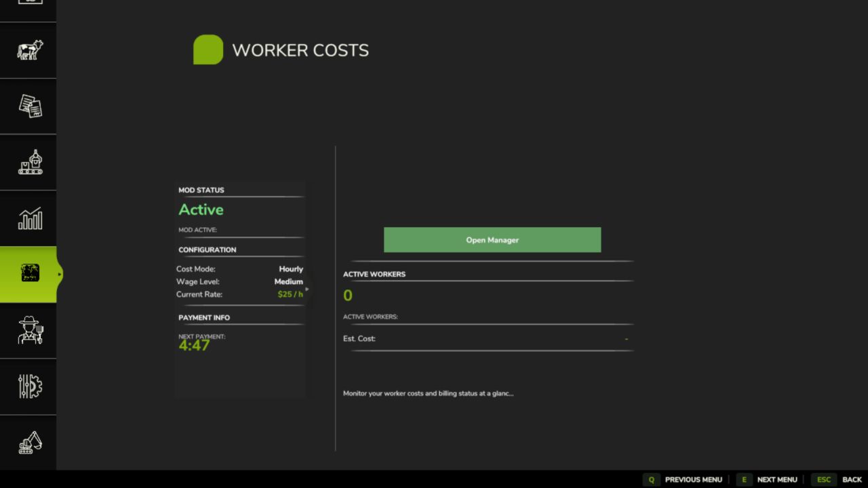Select the partially visible top sidebar icon
Image resolution: width=868 pixels, height=488 pixels.
(28, 3)
